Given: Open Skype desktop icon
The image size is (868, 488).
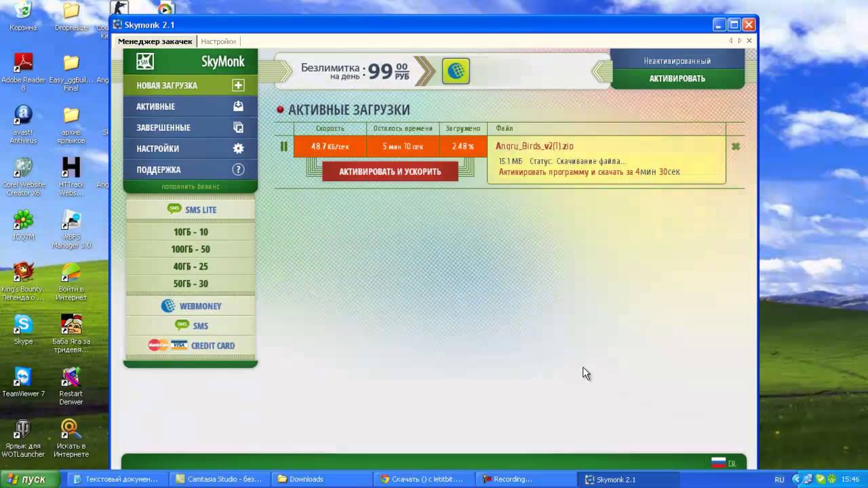Looking at the screenshot, I should click(x=23, y=330).
